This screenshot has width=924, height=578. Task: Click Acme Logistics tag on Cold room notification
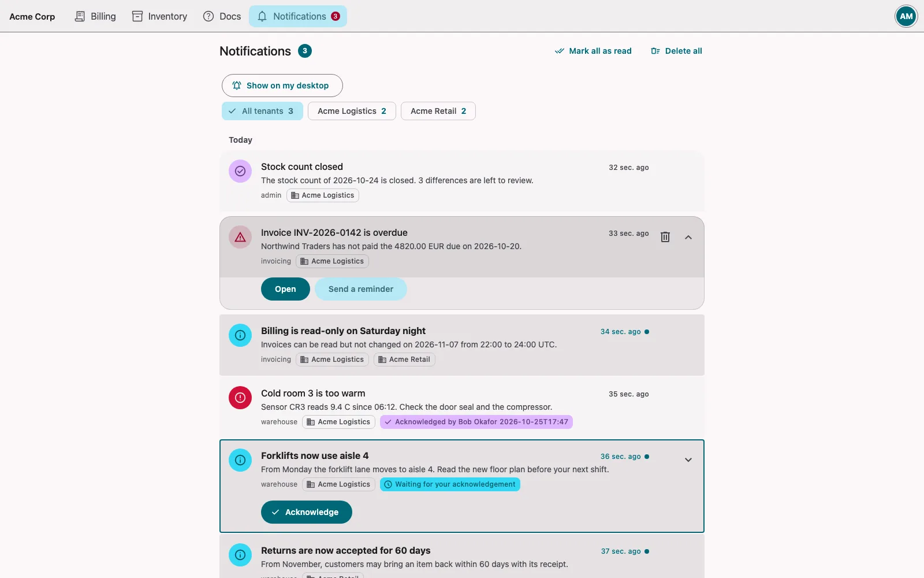(x=339, y=422)
